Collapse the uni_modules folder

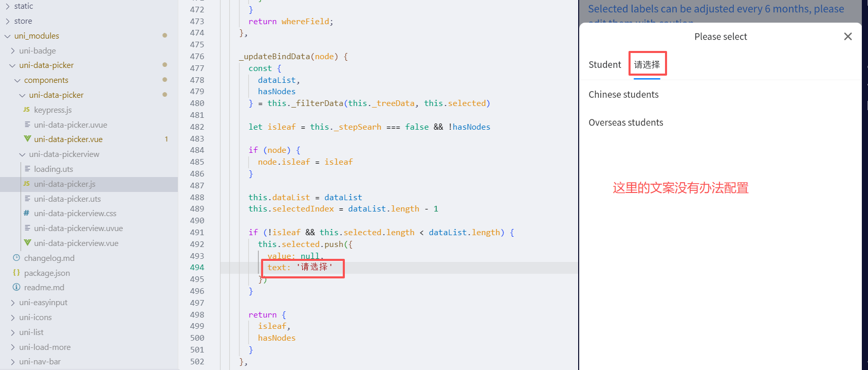click(7, 36)
